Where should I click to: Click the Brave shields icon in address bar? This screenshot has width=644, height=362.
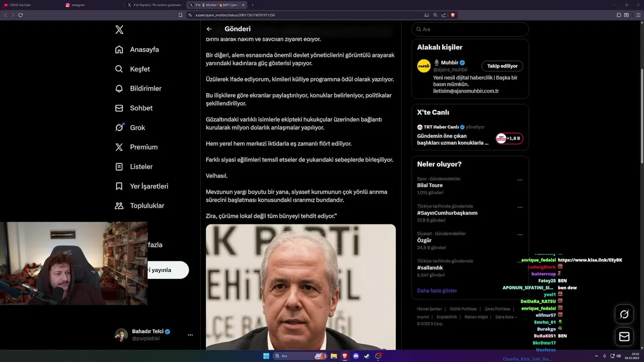click(453, 15)
